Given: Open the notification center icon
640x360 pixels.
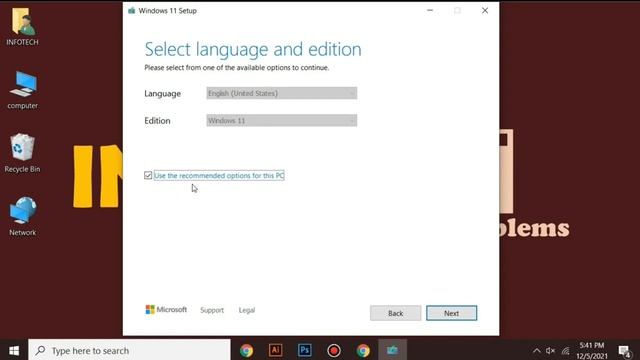Looking at the screenshot, I should pyautogui.click(x=624, y=351).
